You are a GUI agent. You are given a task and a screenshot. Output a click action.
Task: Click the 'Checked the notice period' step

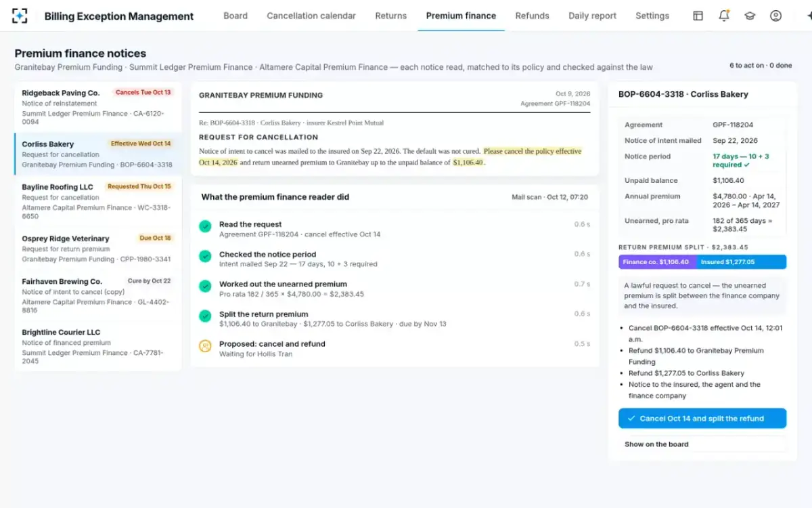(x=394, y=259)
